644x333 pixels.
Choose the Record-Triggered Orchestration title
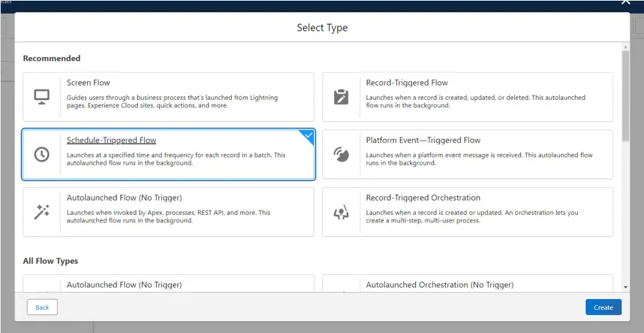click(x=423, y=198)
